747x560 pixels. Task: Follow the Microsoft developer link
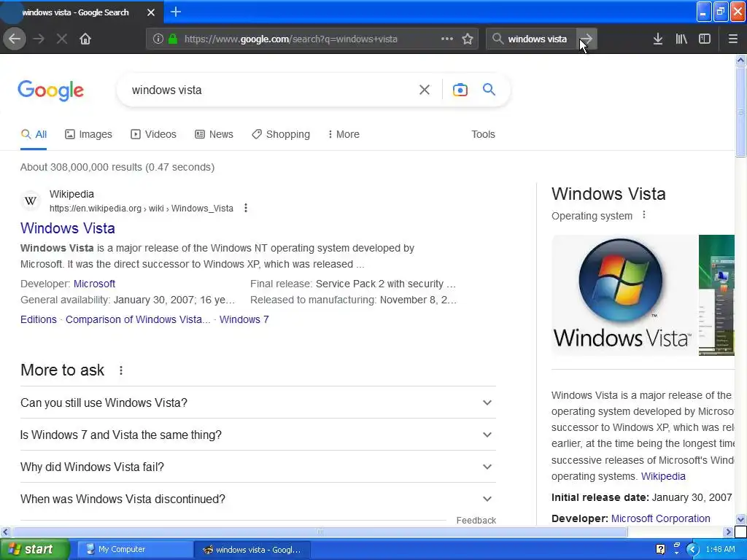tap(94, 284)
